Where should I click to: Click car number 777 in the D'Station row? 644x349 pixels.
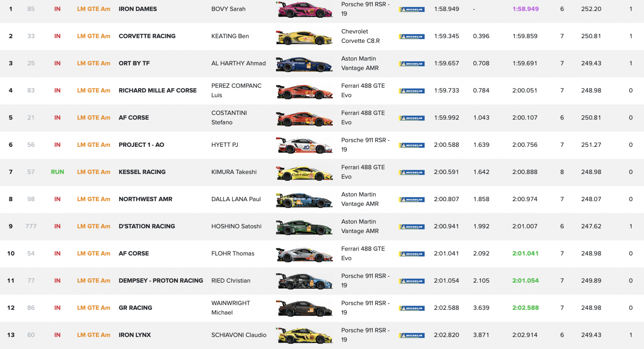pos(31,226)
